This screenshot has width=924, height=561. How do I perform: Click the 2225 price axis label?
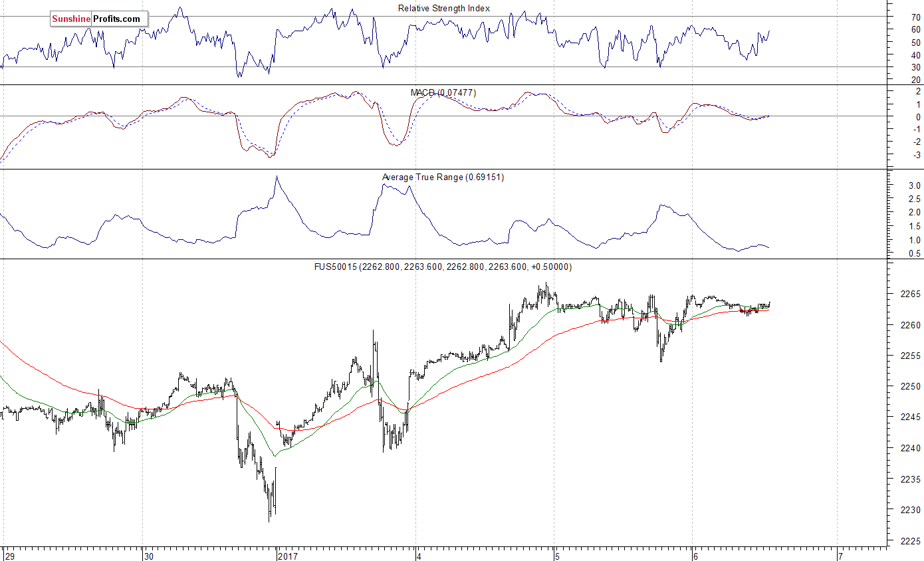coord(910,541)
